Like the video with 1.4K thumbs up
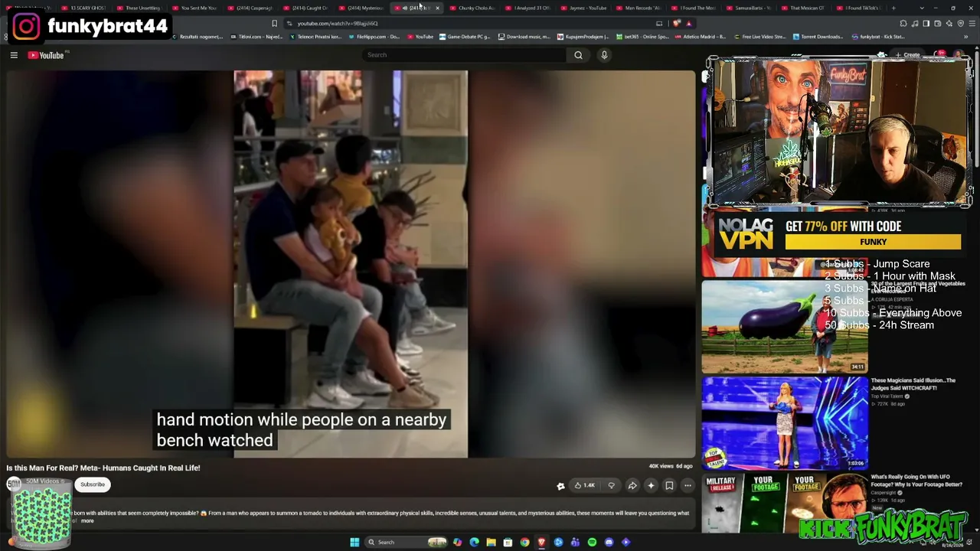980x551 pixels. [585, 485]
